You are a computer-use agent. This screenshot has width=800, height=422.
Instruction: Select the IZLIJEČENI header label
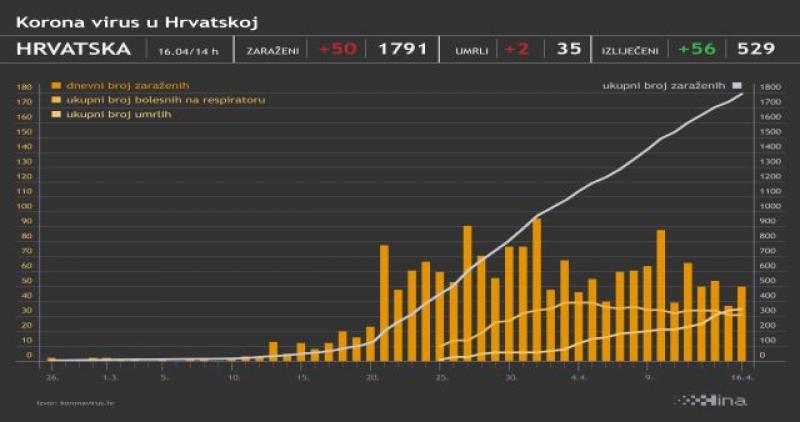pos(632,50)
